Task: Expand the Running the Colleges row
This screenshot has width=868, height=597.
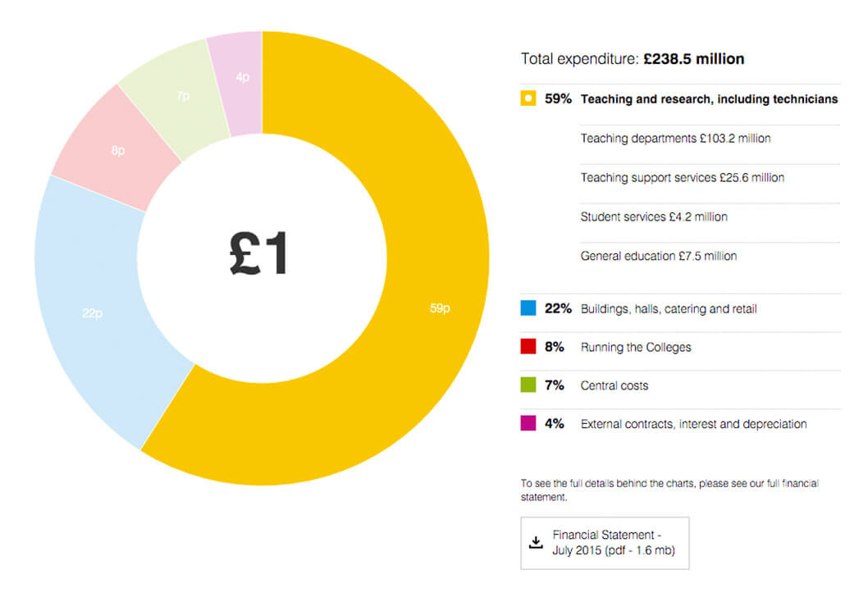Action: [x=635, y=347]
